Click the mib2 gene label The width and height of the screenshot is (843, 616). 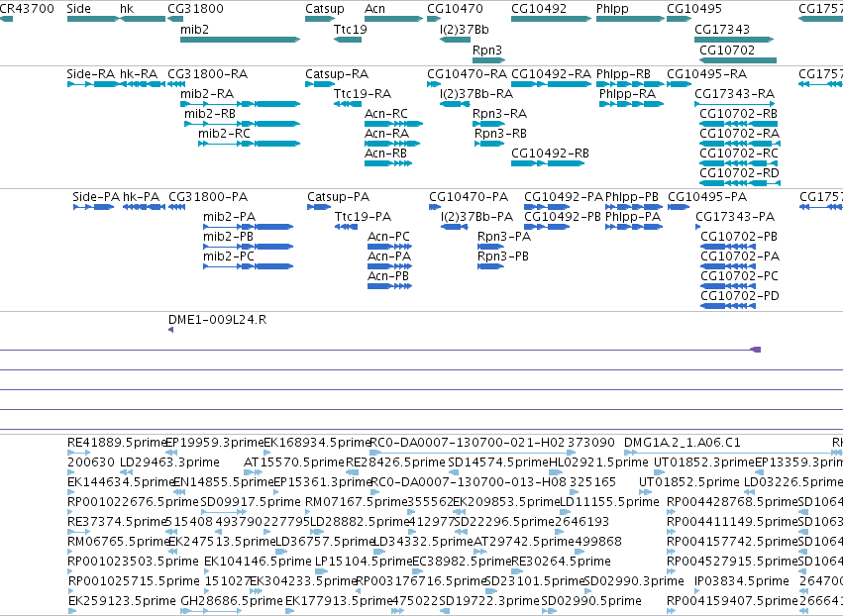point(194,30)
